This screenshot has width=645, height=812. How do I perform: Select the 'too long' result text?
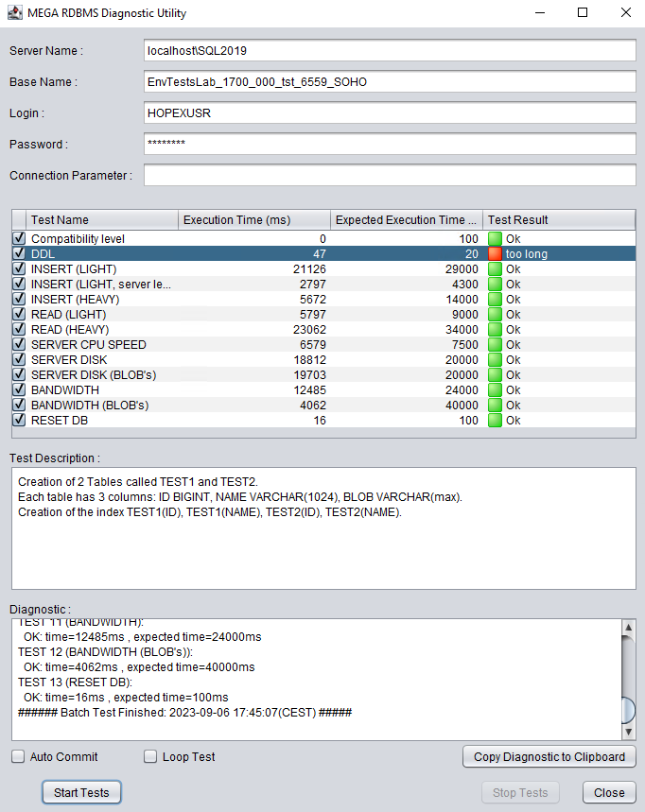(527, 253)
